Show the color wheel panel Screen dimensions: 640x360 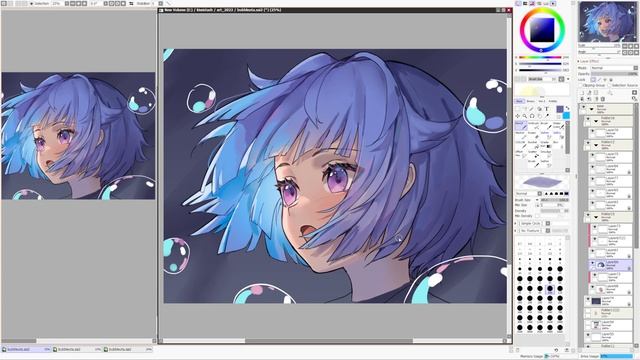[518, 3]
